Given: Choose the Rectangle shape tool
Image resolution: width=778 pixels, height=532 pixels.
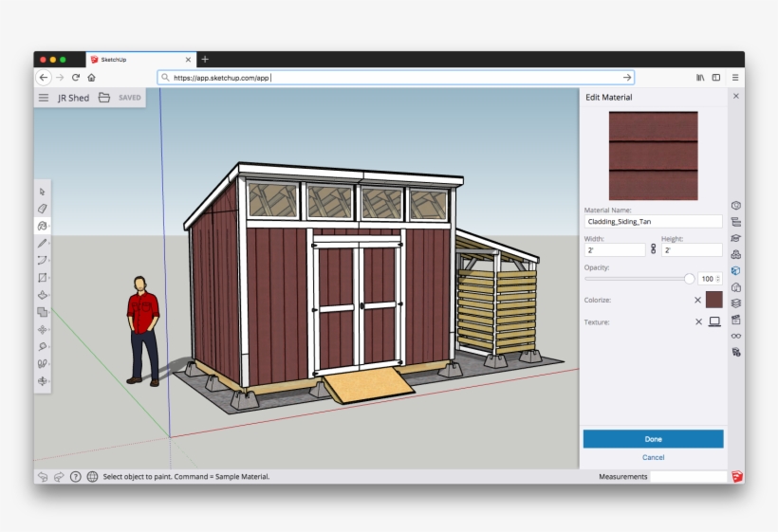Looking at the screenshot, I should (x=42, y=278).
